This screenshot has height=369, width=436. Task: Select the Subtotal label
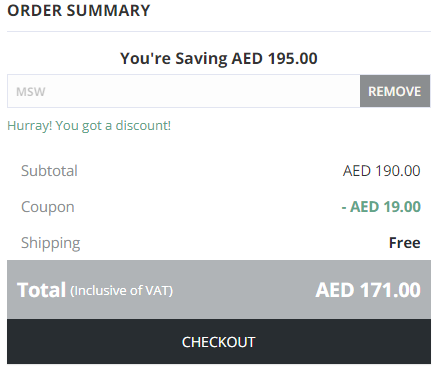tap(49, 171)
